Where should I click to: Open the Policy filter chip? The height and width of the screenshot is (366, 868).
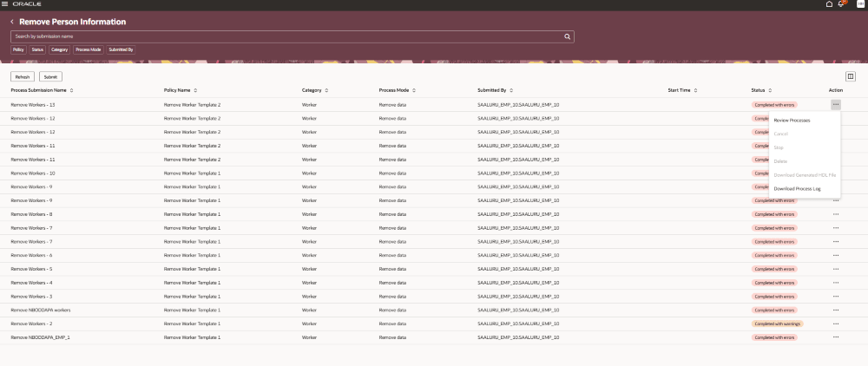tap(18, 49)
